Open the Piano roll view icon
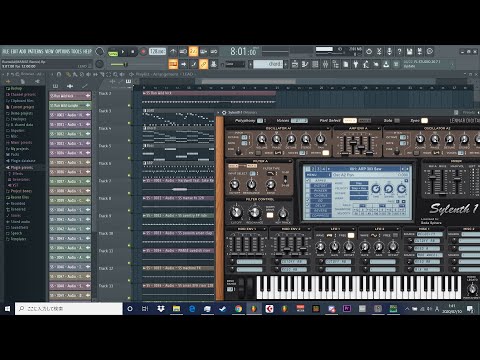Image resolution: width=480 pixels, height=360 pixels. tap(305, 64)
